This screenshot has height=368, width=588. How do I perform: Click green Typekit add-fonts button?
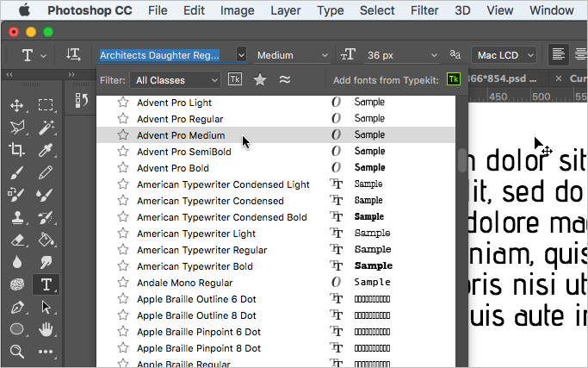pyautogui.click(x=454, y=79)
